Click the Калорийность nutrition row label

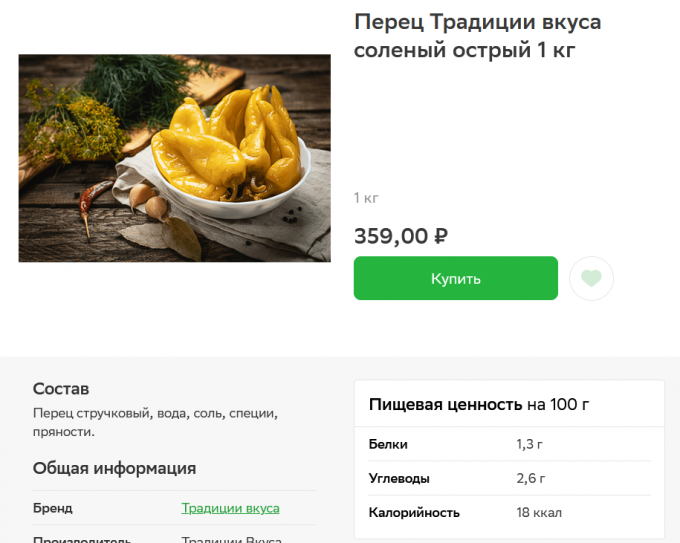[x=414, y=512]
